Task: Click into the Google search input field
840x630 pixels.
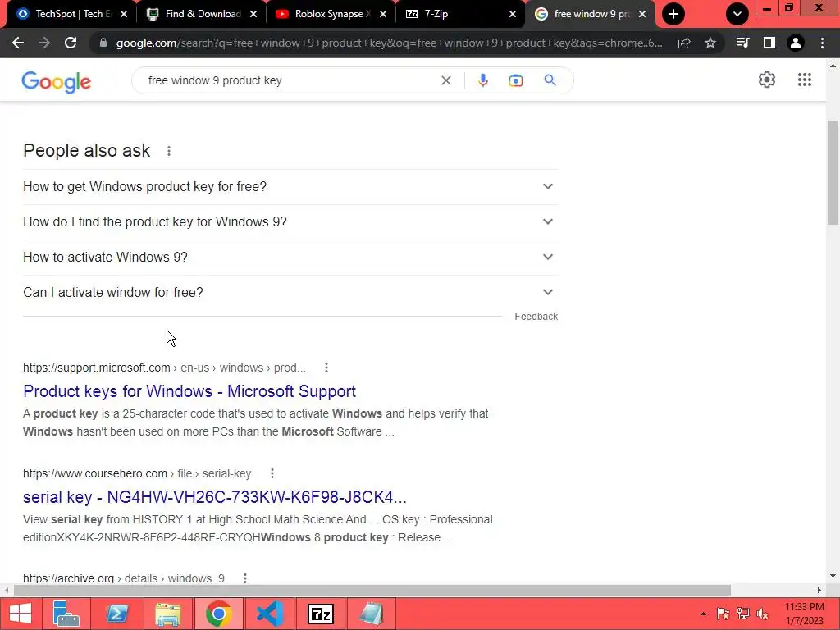Action: 290,80
